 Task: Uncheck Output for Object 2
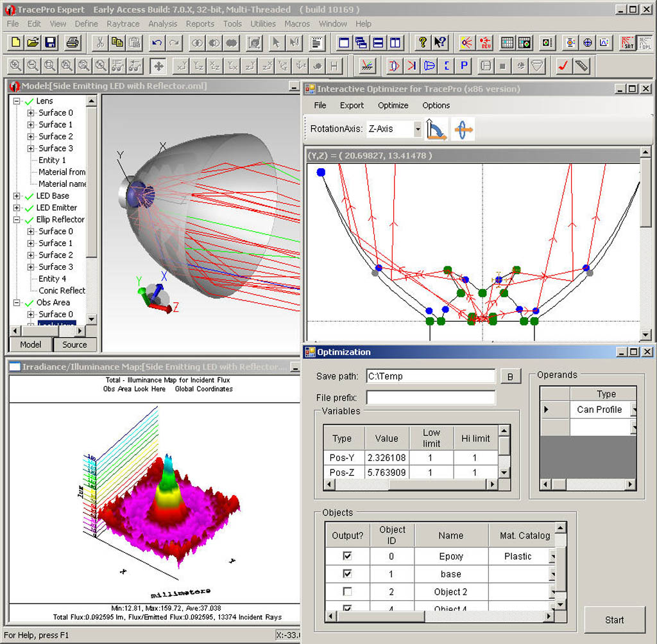(347, 591)
